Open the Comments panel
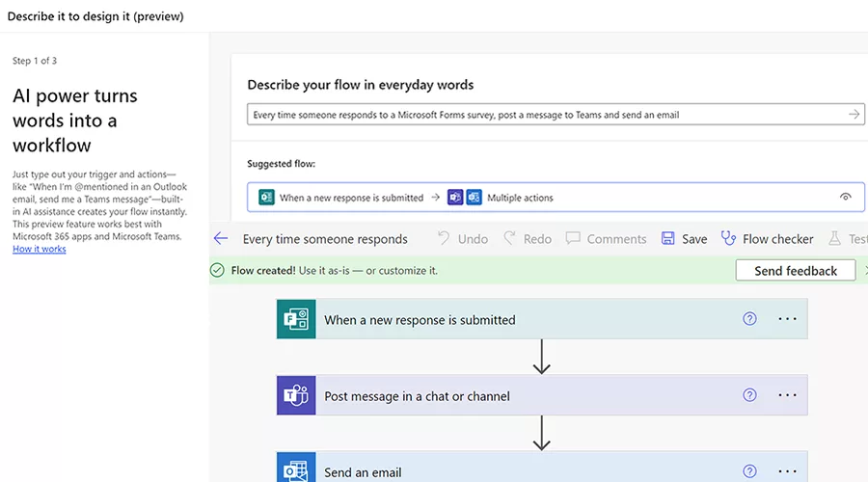 coord(607,238)
